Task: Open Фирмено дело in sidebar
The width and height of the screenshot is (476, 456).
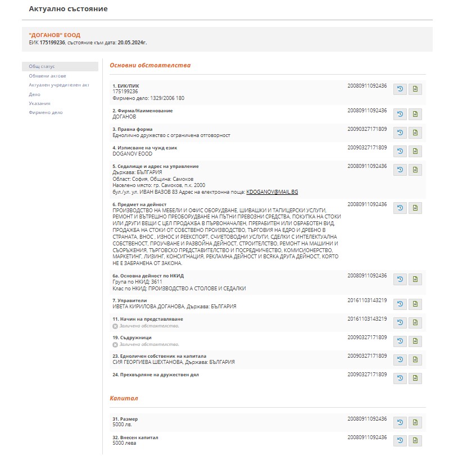Action: click(46, 112)
